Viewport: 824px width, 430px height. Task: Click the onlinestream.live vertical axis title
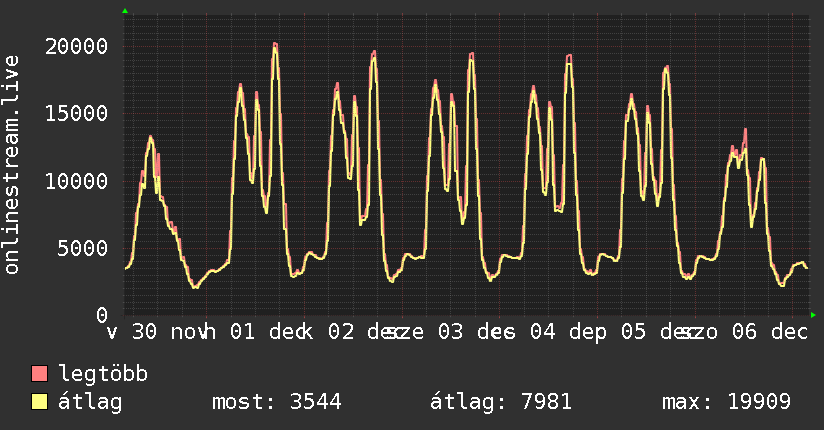[12, 165]
